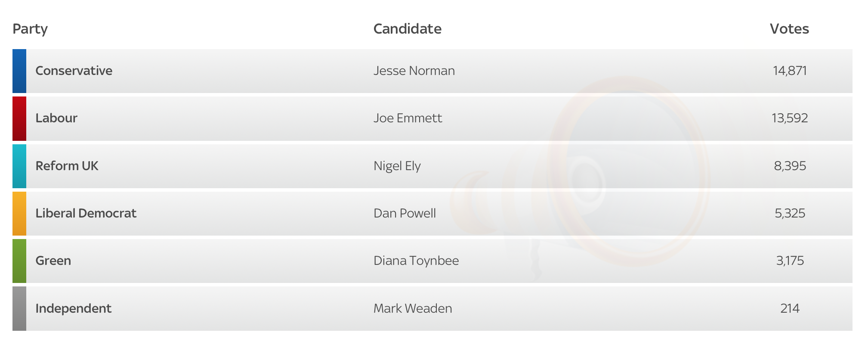Select the Votes column header
Screen dimensions: 868x348
pos(789,29)
